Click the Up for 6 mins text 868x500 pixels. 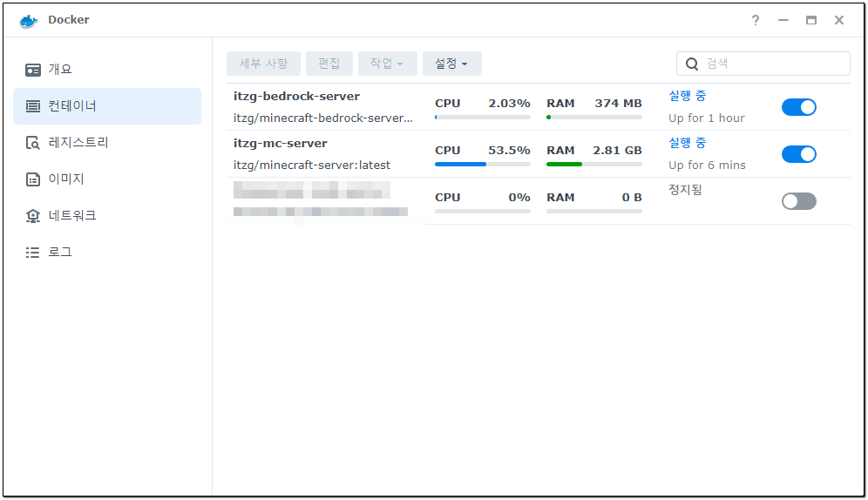[x=707, y=166]
